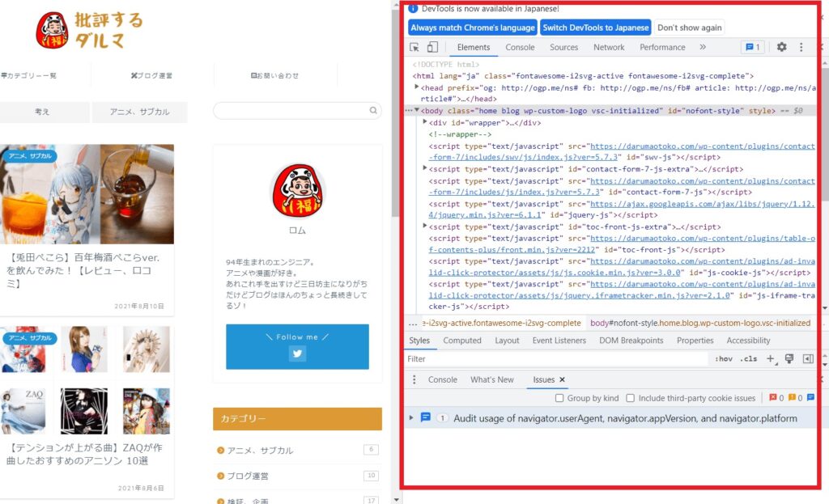Click the Styles Filter input field
Screen dimensions: 829x504
[555, 358]
